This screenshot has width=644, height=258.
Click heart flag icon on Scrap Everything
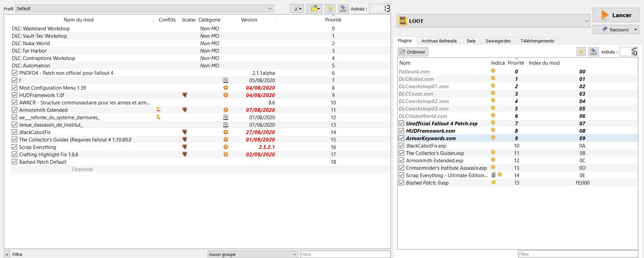185,147
